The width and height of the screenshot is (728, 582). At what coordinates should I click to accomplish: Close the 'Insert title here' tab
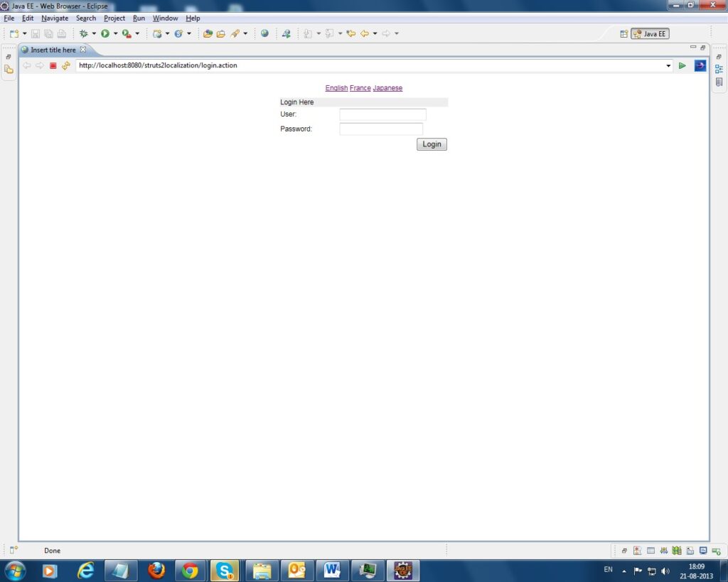82,50
